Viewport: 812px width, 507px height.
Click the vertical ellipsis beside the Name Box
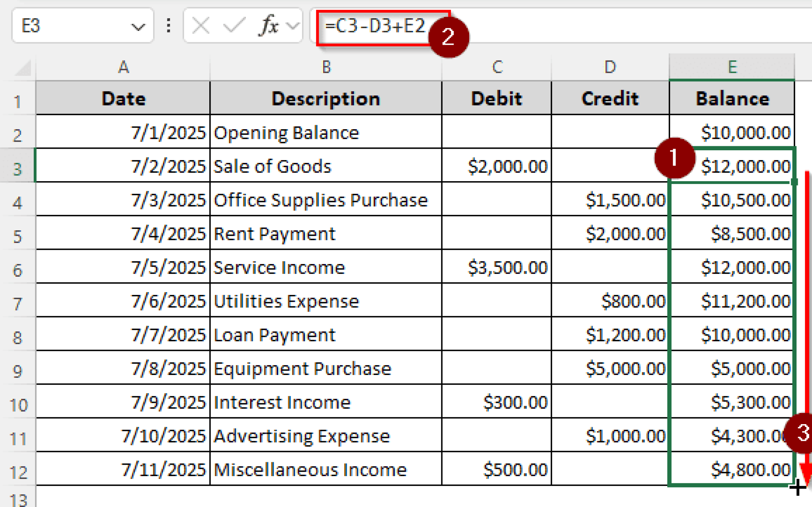point(168,25)
